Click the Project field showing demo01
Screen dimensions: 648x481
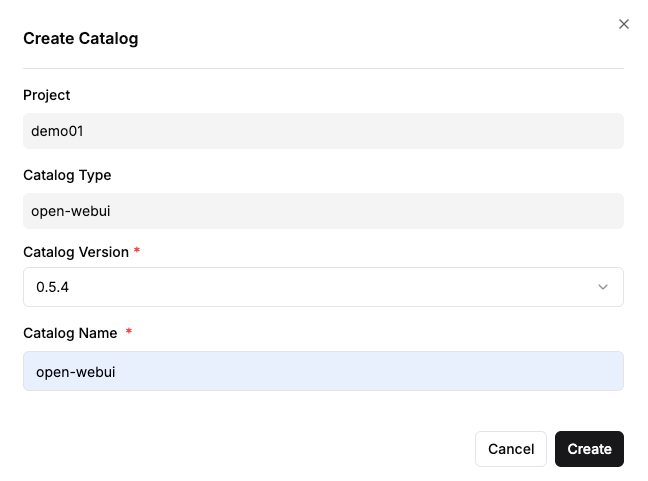[x=323, y=131]
